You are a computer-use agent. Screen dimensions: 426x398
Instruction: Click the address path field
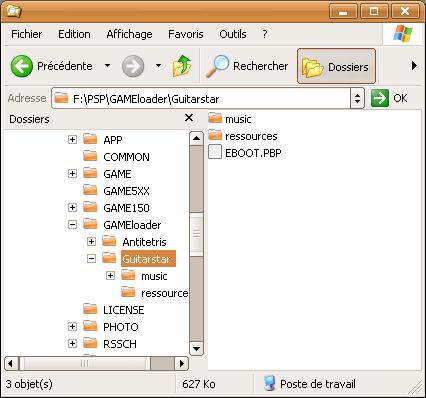click(201, 98)
